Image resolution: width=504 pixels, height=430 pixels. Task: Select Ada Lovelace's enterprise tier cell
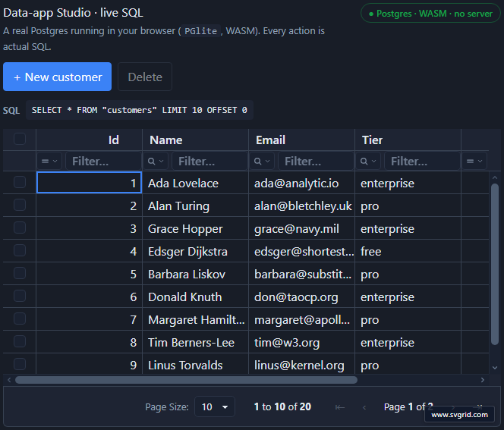pyautogui.click(x=408, y=183)
